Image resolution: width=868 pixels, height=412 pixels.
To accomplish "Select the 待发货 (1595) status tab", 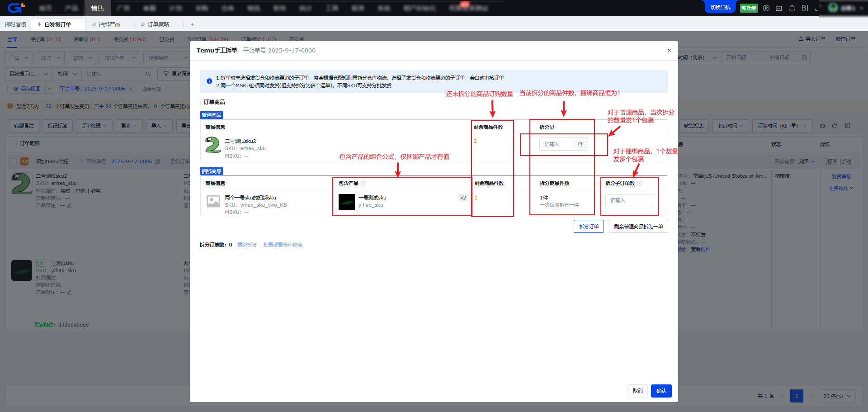I will (x=130, y=39).
